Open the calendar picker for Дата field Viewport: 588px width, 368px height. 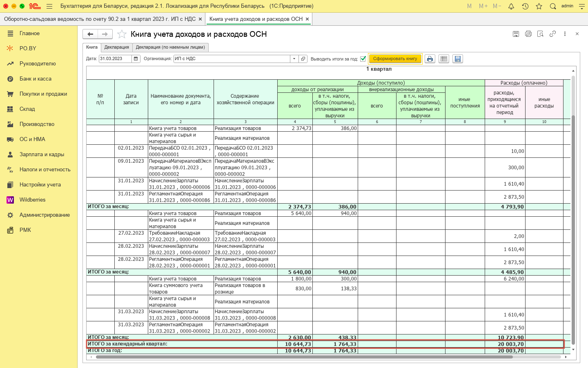point(136,59)
